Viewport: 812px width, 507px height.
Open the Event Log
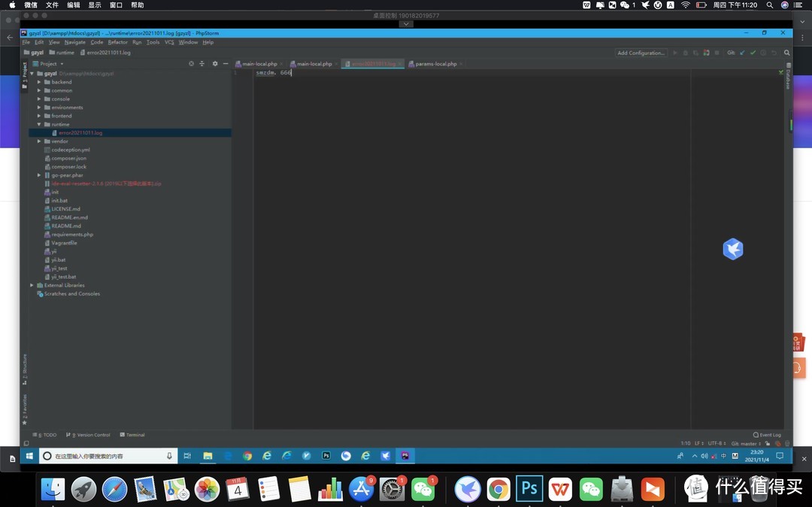[767, 435]
